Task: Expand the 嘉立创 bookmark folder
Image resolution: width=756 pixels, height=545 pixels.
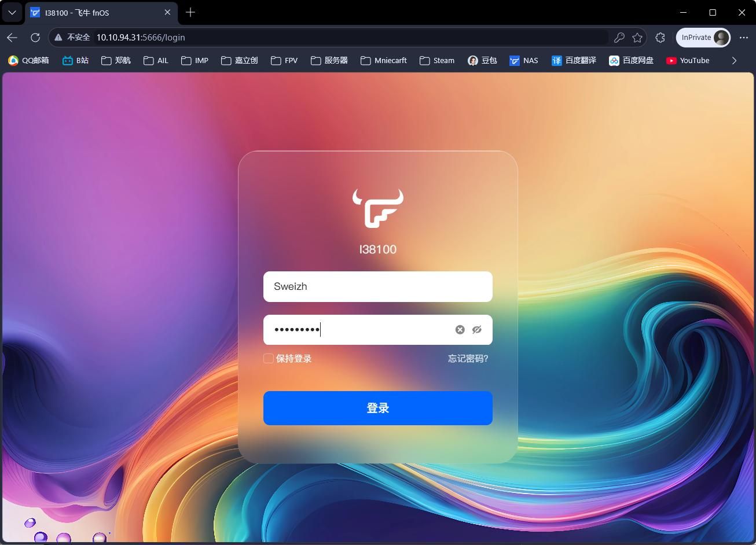Action: (239, 60)
